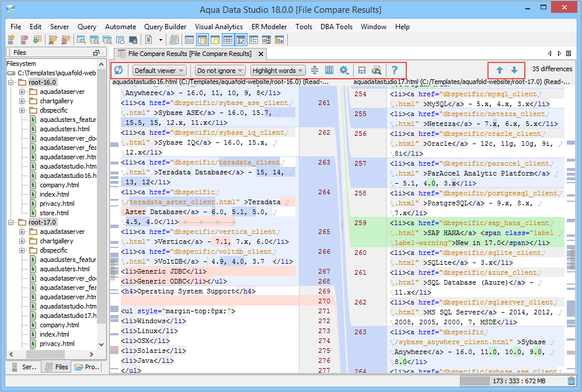Click the garbage collection trash icon
This screenshot has height=392, width=582.
[571, 381]
